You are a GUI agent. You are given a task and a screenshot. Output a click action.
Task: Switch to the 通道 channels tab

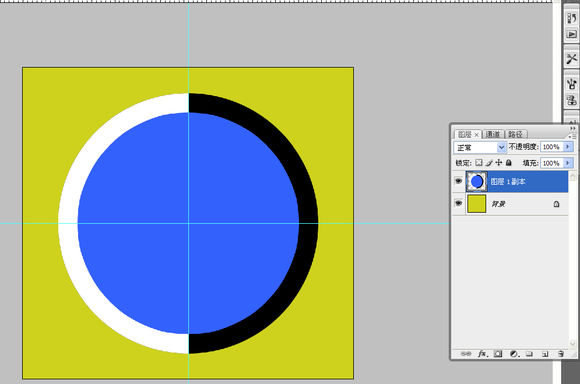(x=493, y=134)
